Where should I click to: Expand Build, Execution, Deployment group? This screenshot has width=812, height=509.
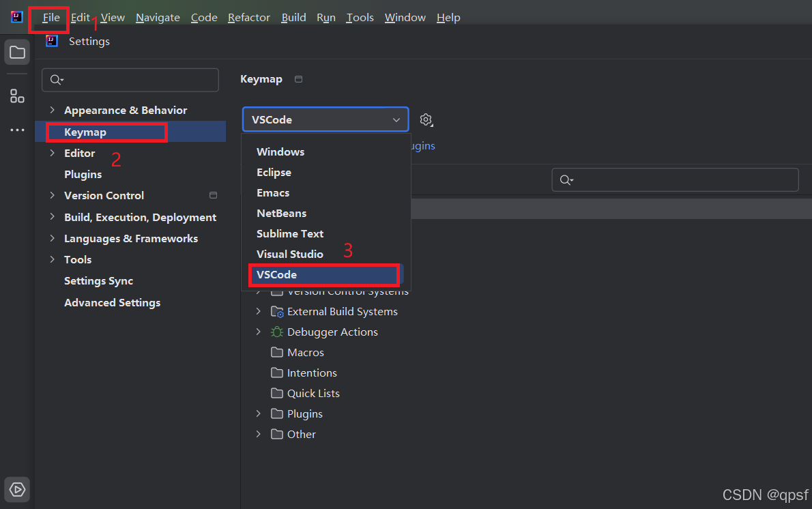pos(53,217)
